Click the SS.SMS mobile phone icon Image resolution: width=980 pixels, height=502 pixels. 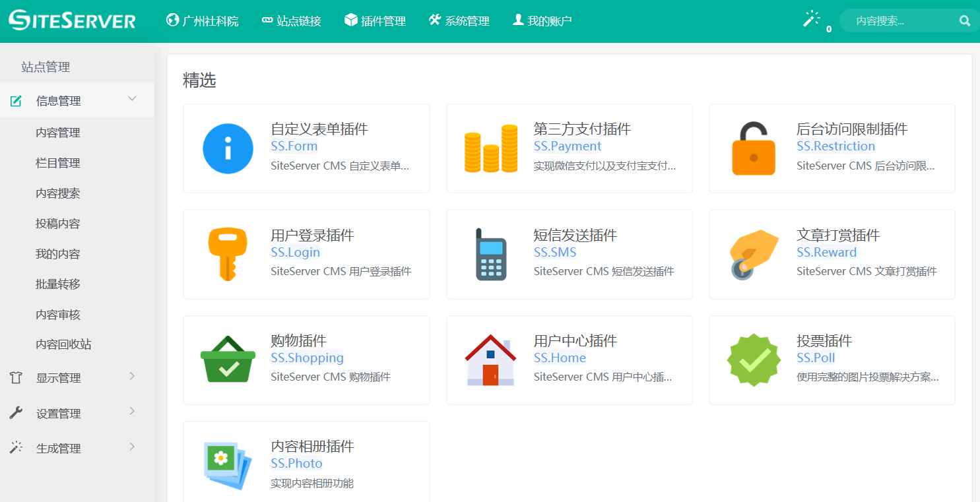(490, 255)
